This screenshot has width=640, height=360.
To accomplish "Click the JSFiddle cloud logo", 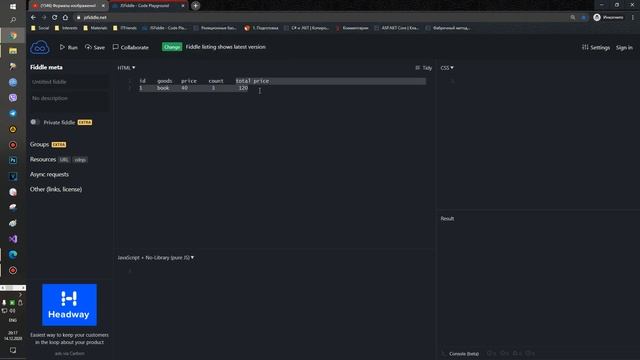I will (40, 48).
